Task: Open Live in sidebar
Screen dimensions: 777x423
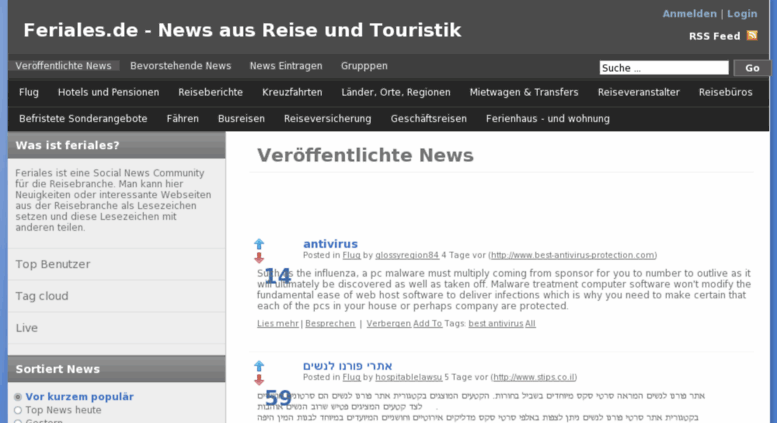Action: click(27, 328)
